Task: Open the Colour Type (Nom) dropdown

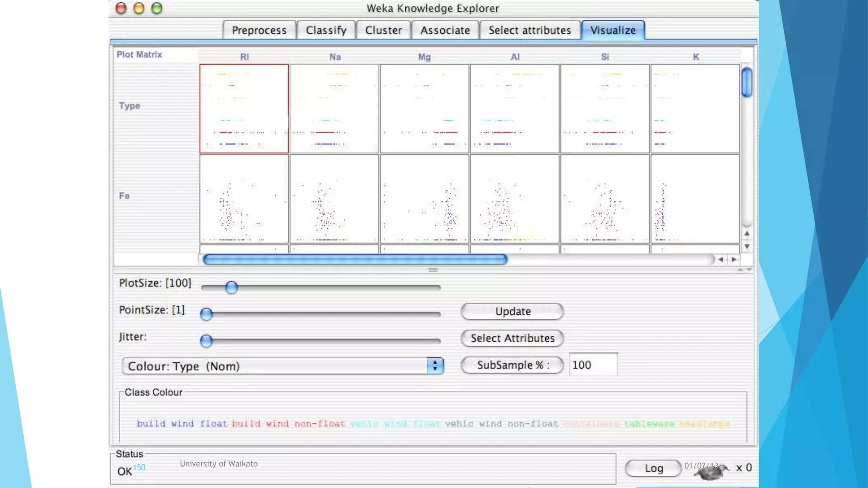Action: pos(275,366)
